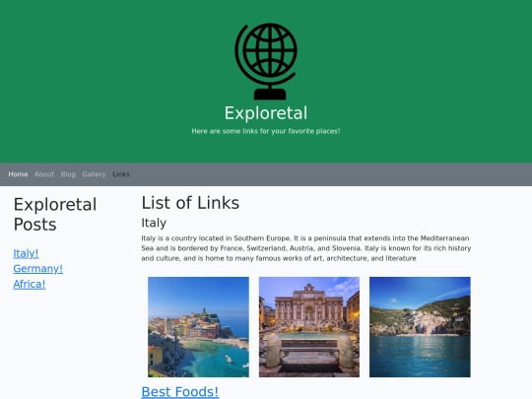Click the Italy description paragraph
532x399 pixels.
coord(306,248)
